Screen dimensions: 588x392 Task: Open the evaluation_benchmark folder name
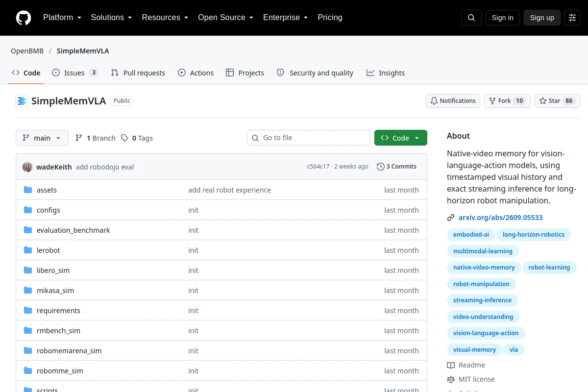tap(73, 230)
